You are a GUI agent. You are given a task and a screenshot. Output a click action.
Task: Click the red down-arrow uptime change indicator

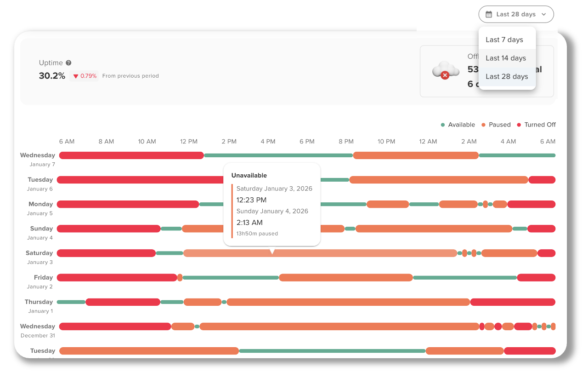pos(76,76)
